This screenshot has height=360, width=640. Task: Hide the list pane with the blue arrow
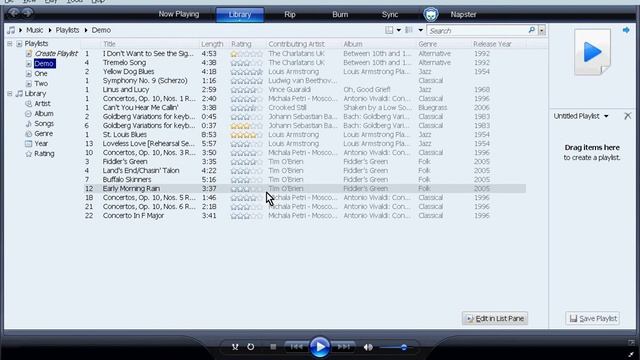pos(626,30)
